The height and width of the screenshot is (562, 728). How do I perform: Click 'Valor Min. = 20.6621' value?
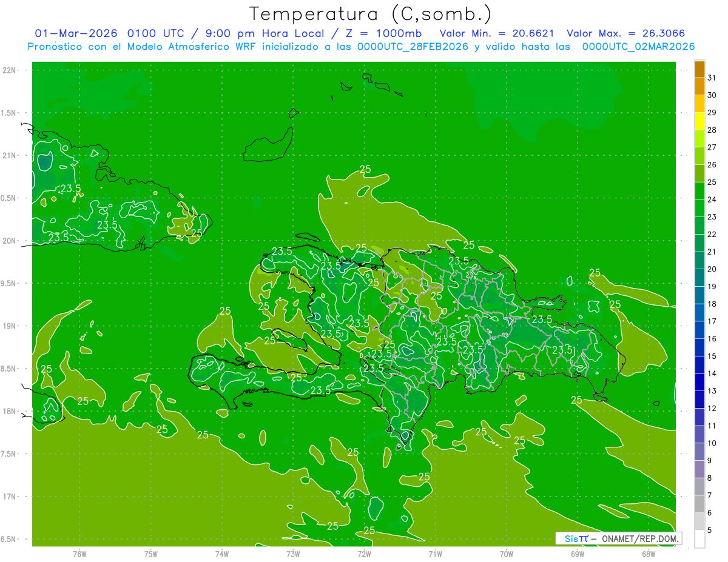[497, 33]
